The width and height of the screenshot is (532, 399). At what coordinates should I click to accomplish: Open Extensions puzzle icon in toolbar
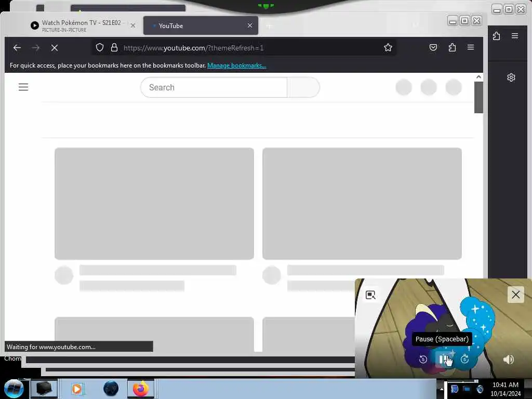[452, 47]
